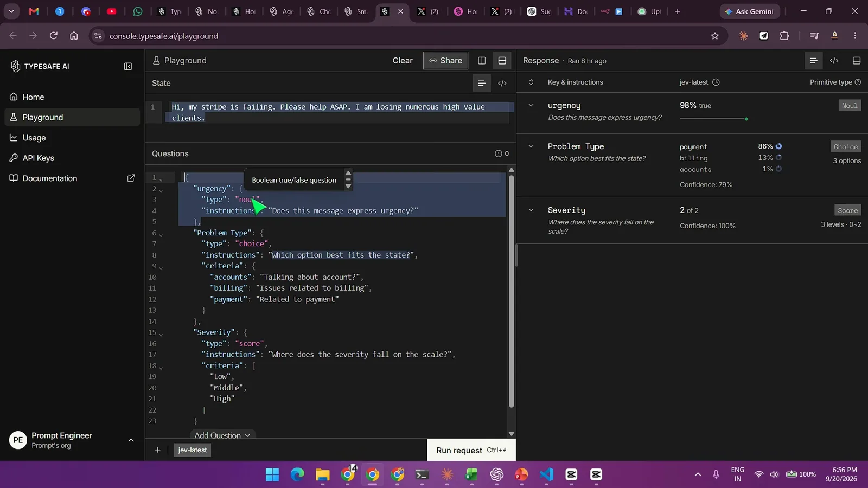Switch to side-by-side column layout

point(482,61)
